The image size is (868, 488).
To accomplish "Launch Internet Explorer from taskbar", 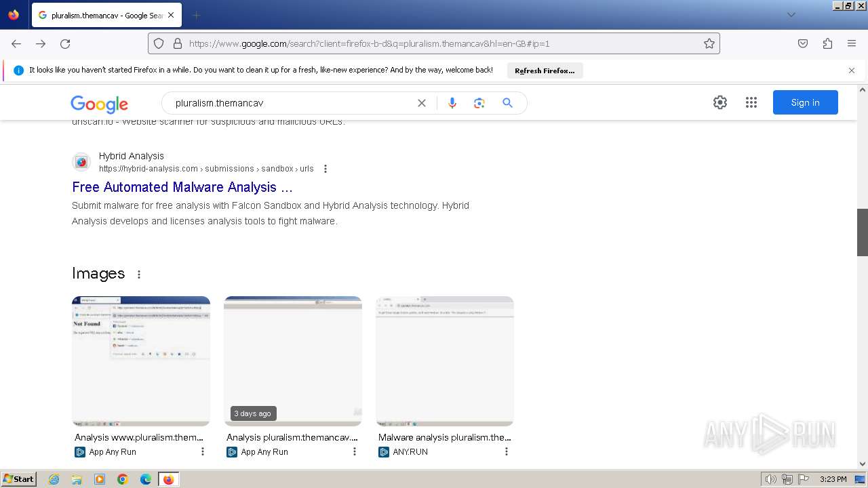I will [x=54, y=479].
